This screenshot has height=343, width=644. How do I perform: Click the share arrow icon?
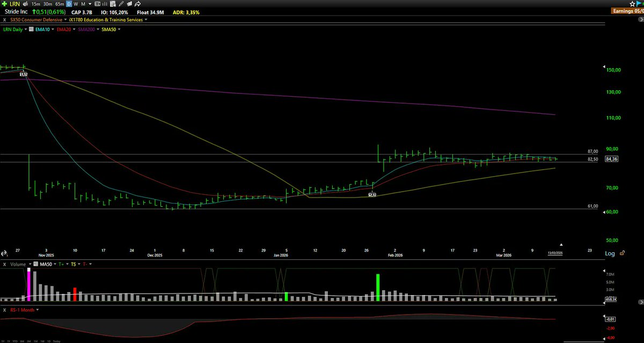(137, 4)
